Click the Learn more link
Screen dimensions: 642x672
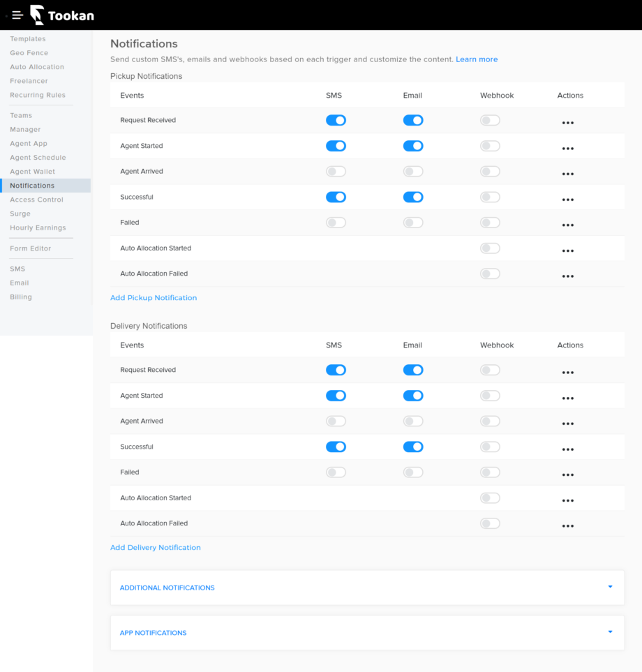coord(477,59)
